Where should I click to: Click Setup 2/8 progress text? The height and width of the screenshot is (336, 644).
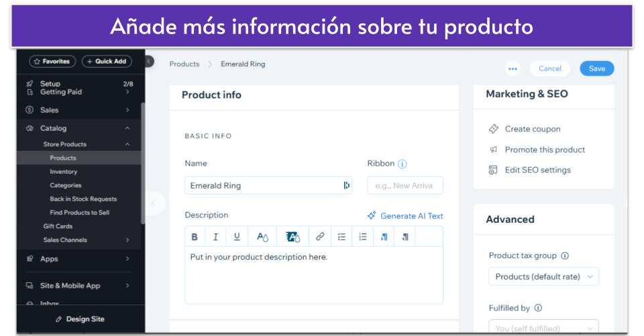[x=128, y=84]
